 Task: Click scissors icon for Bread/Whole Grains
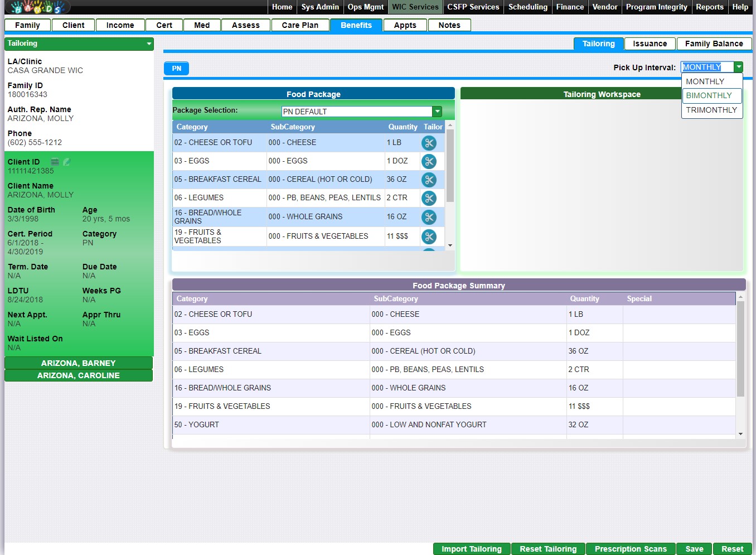(429, 218)
